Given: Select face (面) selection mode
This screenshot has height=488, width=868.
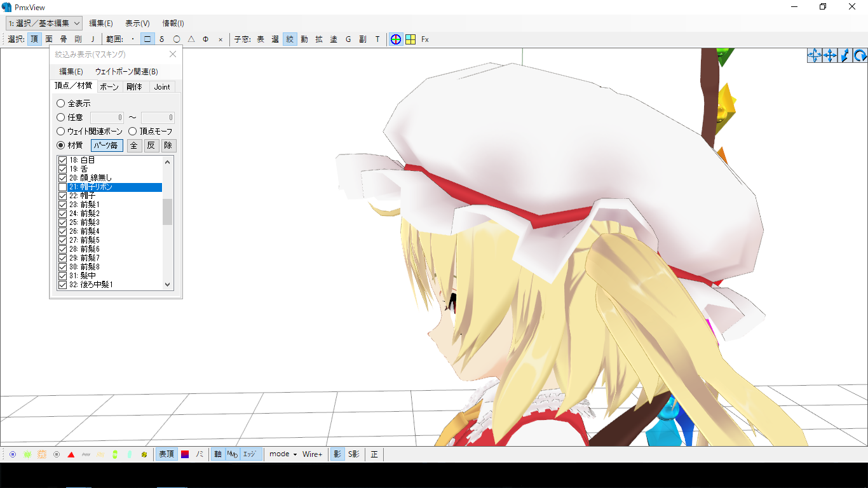Looking at the screenshot, I should point(49,39).
